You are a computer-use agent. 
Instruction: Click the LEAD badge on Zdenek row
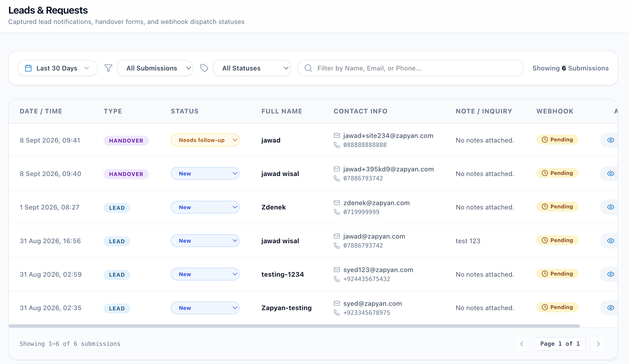click(117, 208)
